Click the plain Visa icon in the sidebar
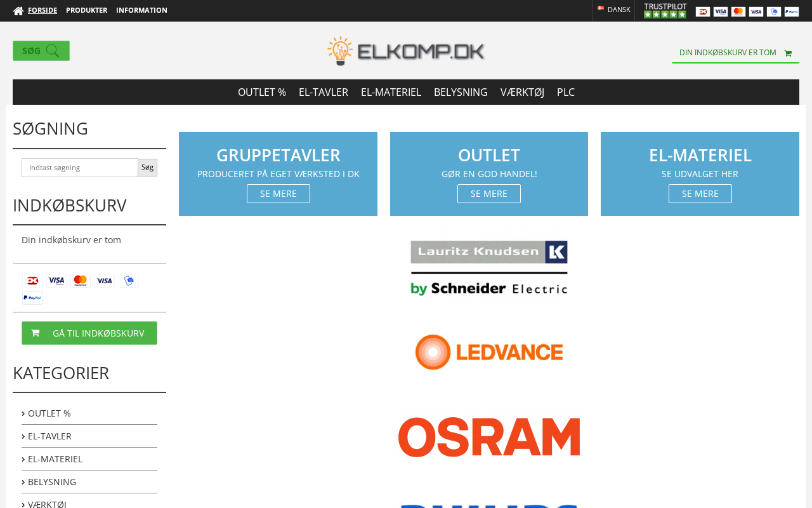This screenshot has height=508, width=812. (x=105, y=281)
